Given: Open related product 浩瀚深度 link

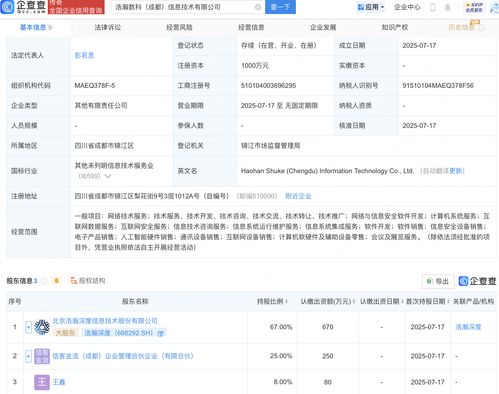Looking at the screenshot, I should 468,327.
